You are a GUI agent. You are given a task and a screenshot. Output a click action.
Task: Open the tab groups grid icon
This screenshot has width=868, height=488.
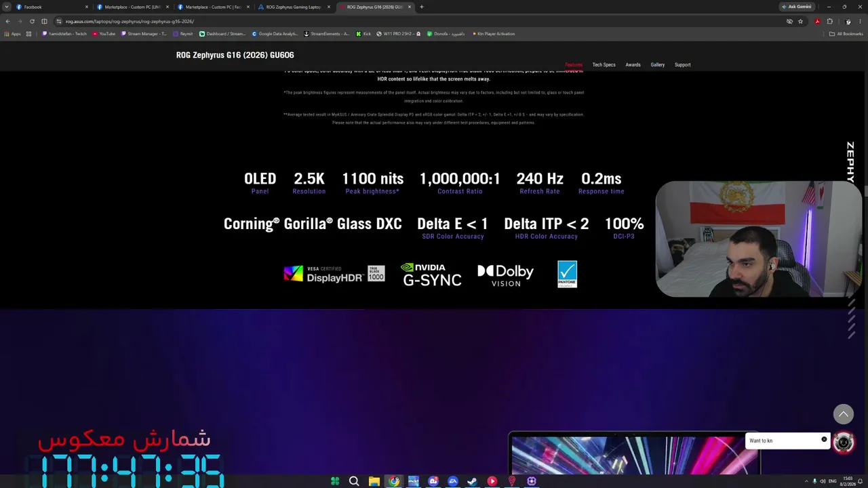[28, 34]
